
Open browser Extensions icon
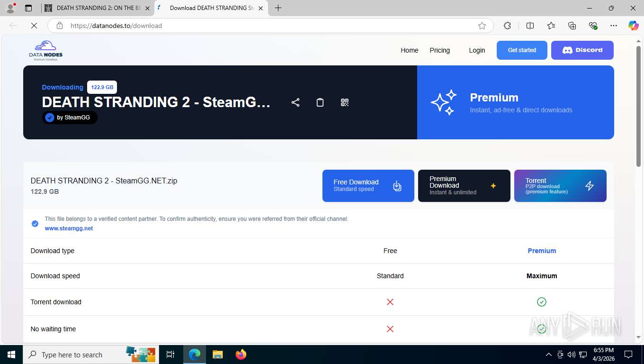click(507, 26)
